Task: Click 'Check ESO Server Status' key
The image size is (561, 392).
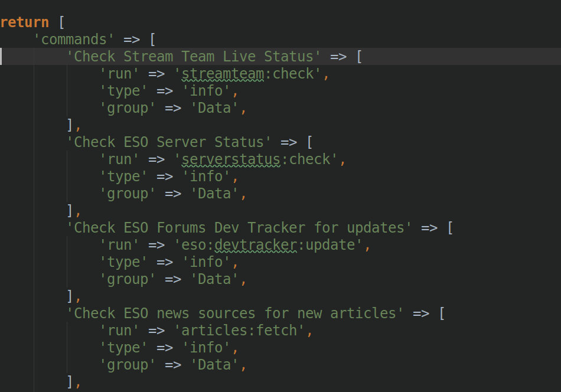Action: click(169, 142)
